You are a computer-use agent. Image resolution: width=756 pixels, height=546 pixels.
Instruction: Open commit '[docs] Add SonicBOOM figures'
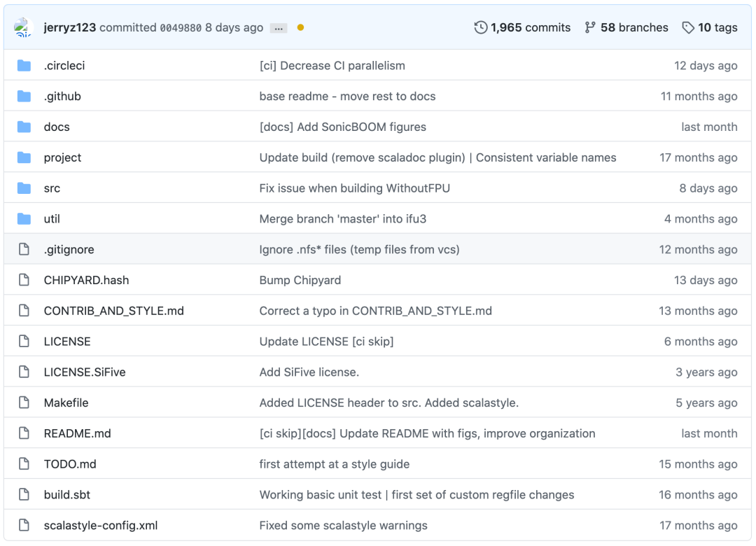[x=343, y=127]
